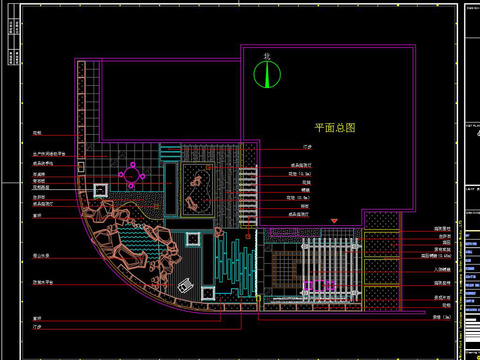The image size is (480, 360).
Task: Select the red triangle entrance marker
Action: [334, 221]
